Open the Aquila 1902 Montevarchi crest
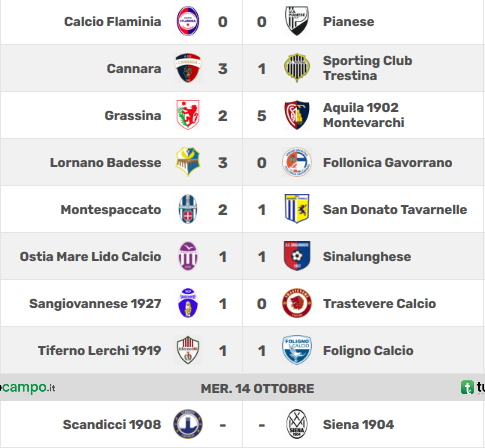 [297, 115]
